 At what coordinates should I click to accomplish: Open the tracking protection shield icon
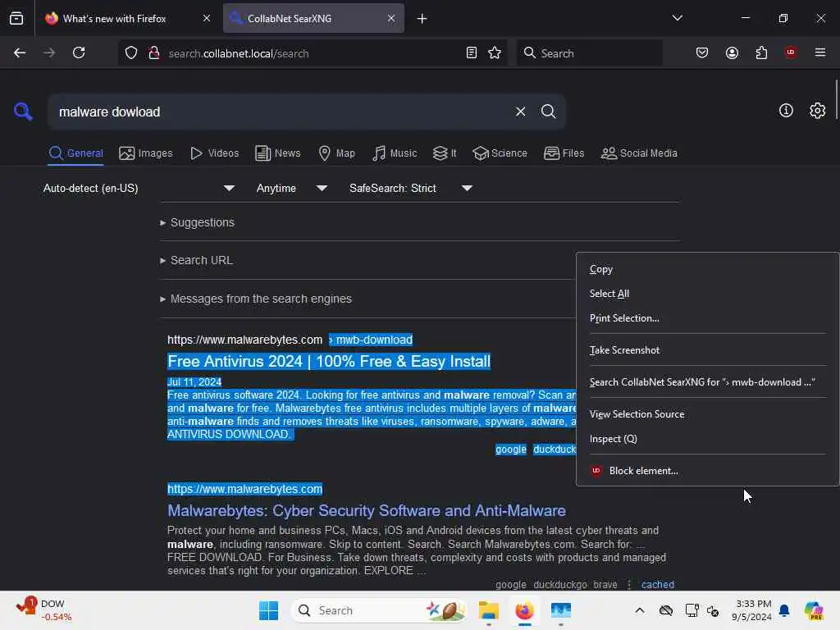point(131,53)
